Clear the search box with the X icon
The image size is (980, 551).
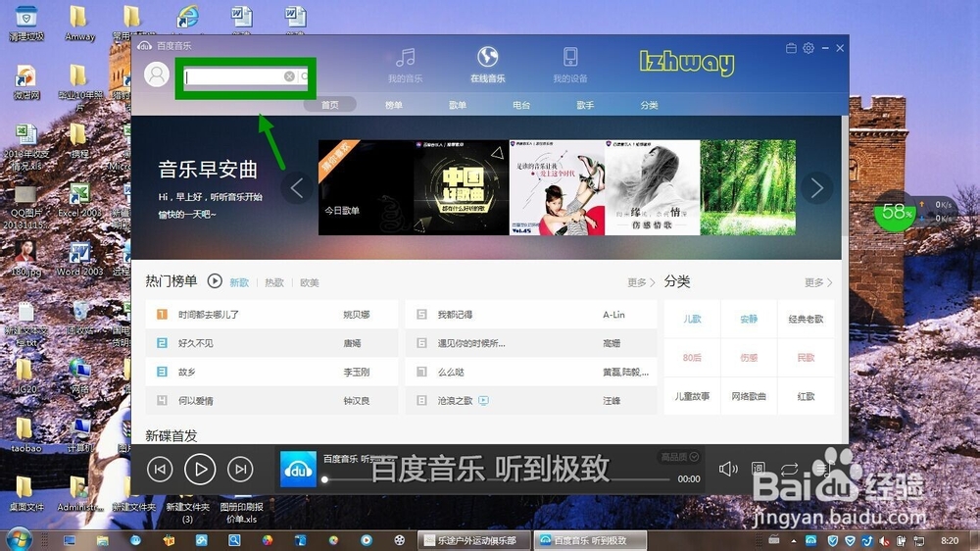289,76
